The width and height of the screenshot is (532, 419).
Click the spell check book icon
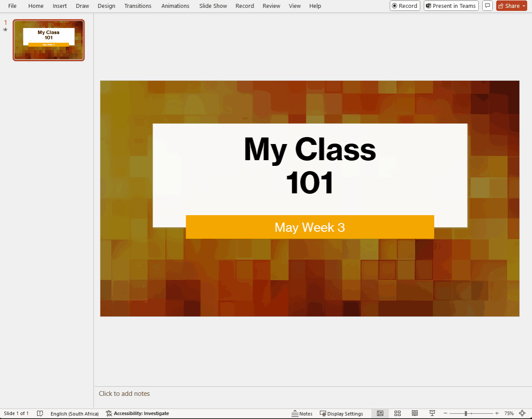[x=40, y=413]
